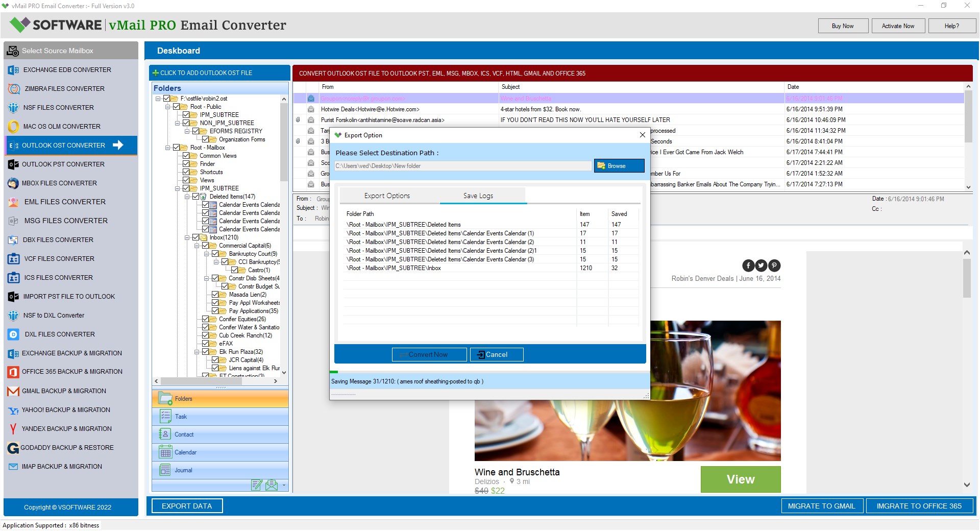Click the export progress bar in dialog

point(489,372)
